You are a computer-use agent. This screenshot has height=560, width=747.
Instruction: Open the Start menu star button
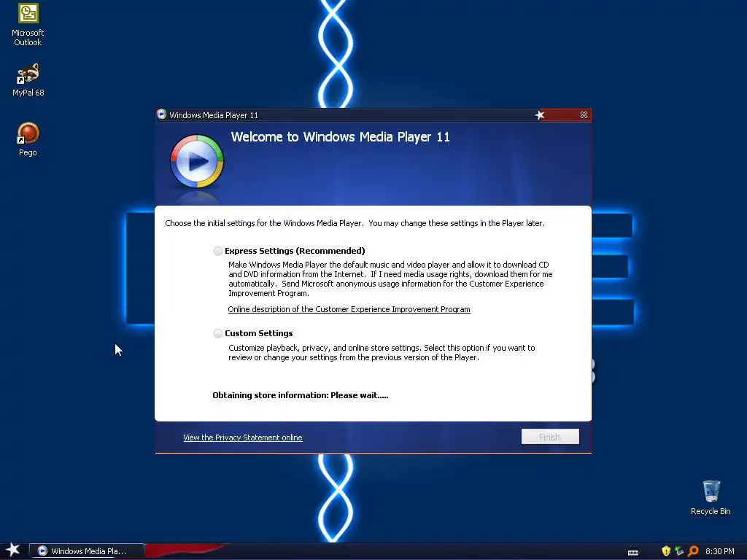tap(12, 550)
